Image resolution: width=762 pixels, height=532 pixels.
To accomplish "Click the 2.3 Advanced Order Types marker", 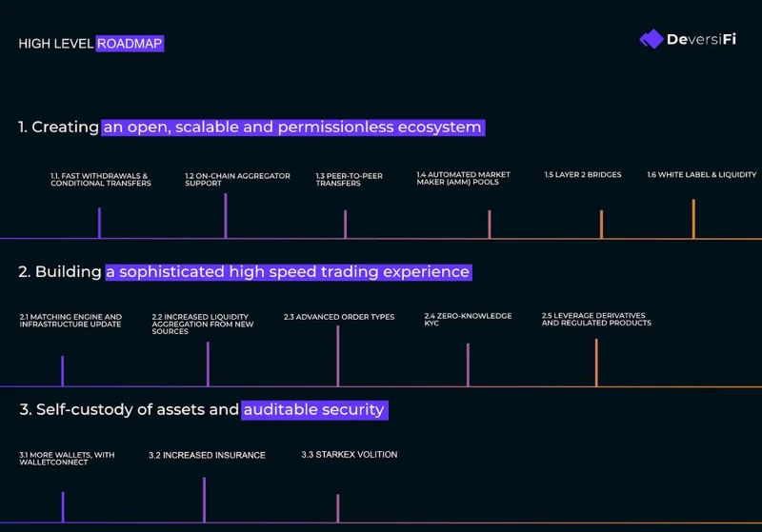I will tap(338, 356).
